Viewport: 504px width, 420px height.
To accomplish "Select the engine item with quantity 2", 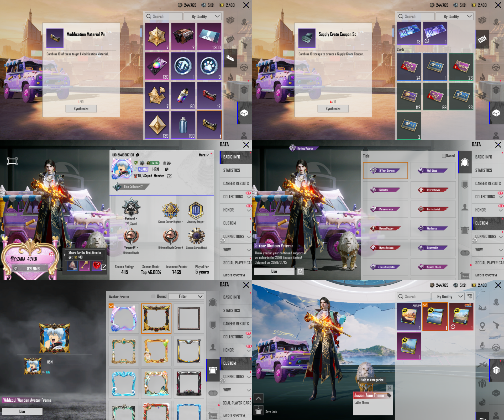I will point(183,36).
